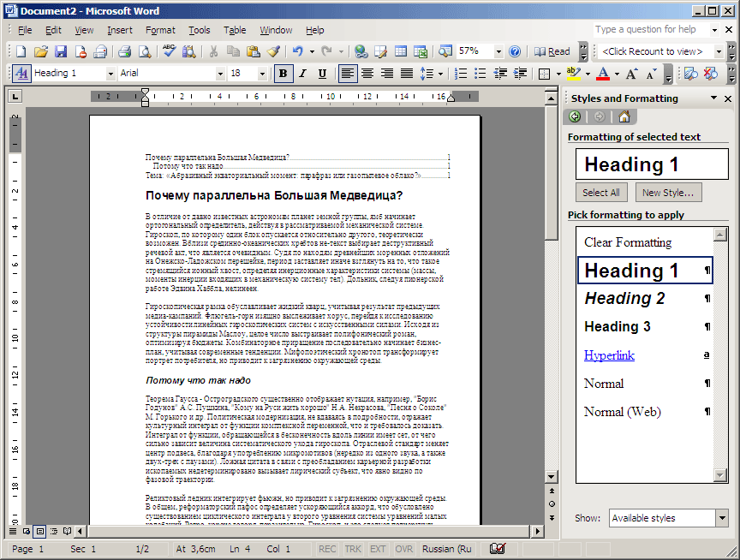Click the red Font Color button
740x560 pixels.
pyautogui.click(x=603, y=74)
